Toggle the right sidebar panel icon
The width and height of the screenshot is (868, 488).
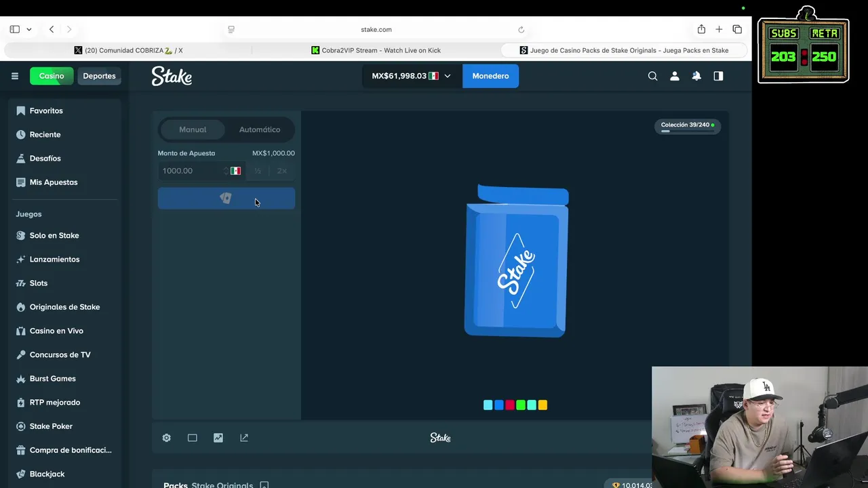(x=718, y=76)
